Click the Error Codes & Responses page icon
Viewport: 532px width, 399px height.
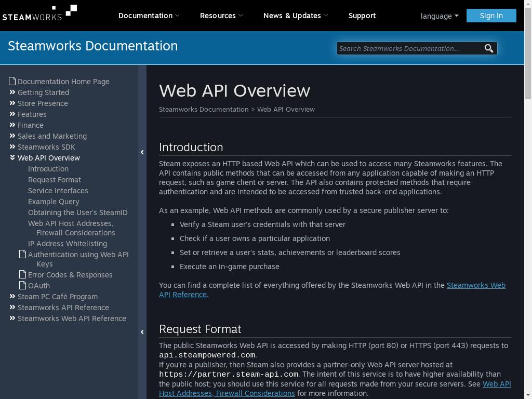click(x=22, y=274)
